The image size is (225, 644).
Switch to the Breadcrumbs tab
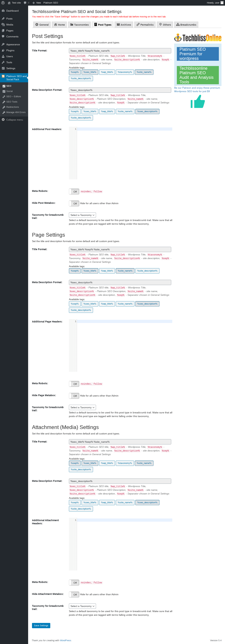point(186,25)
